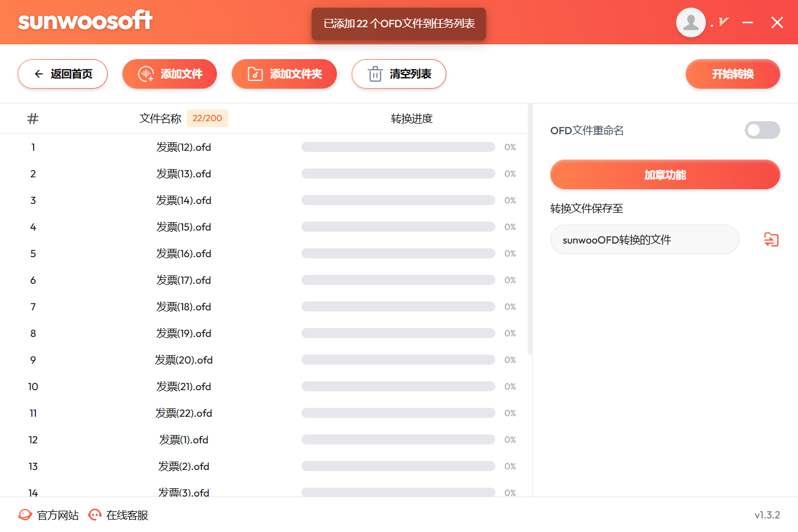Click the user avatar icon
798x532 pixels.
click(x=690, y=22)
